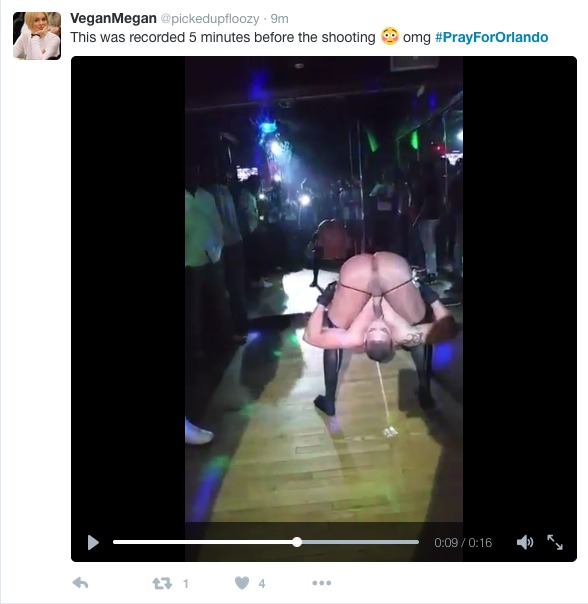Viewport: 588px width, 604px height.
Task: Open the three-dot more options menu
Action: (322, 583)
